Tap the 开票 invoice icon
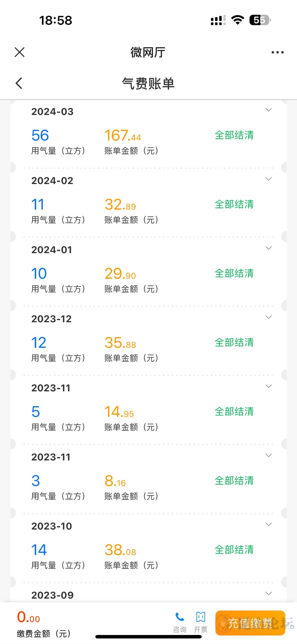The width and height of the screenshot is (297, 644). [x=201, y=617]
